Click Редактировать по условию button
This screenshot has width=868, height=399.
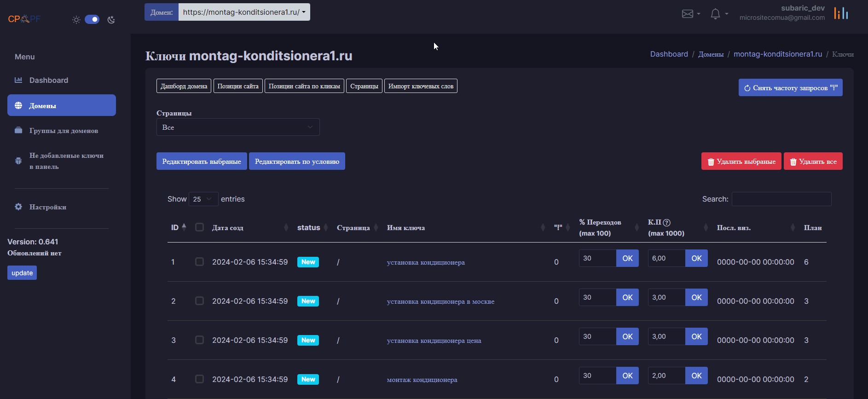[297, 161]
